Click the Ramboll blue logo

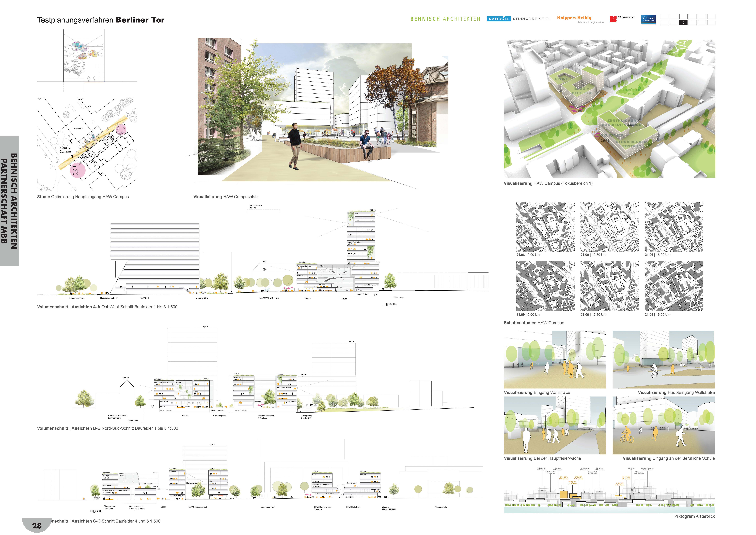[x=499, y=19]
